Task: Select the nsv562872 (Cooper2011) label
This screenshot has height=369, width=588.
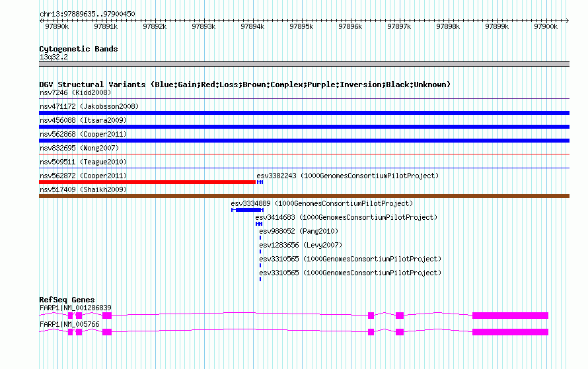Action: [83, 176]
